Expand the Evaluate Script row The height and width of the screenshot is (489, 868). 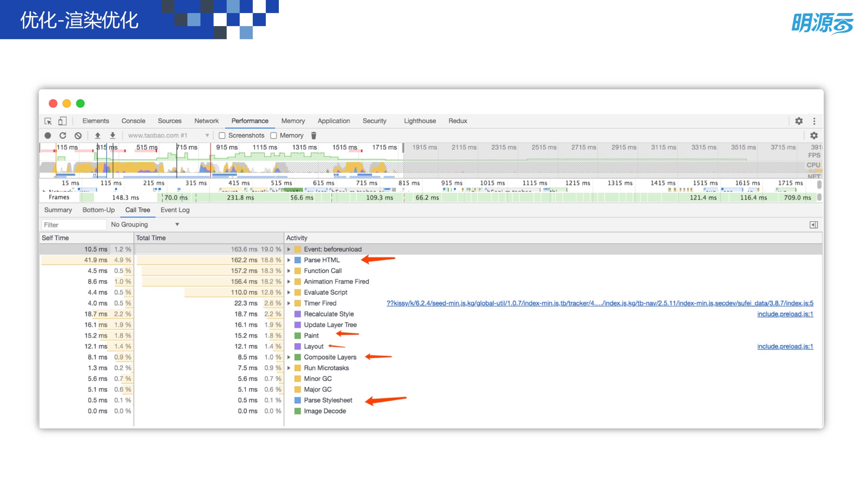click(x=289, y=292)
